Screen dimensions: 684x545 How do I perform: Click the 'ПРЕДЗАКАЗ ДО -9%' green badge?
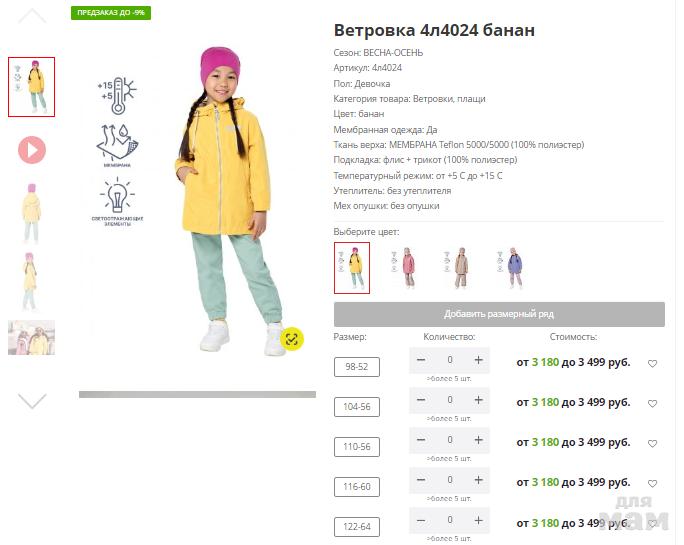111,13
